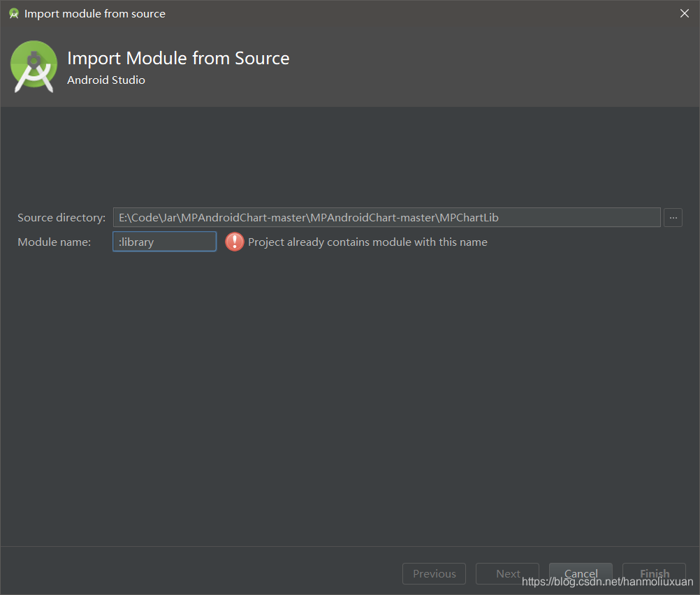Click the 'Source directory:' label
The height and width of the screenshot is (595, 700).
(x=61, y=218)
